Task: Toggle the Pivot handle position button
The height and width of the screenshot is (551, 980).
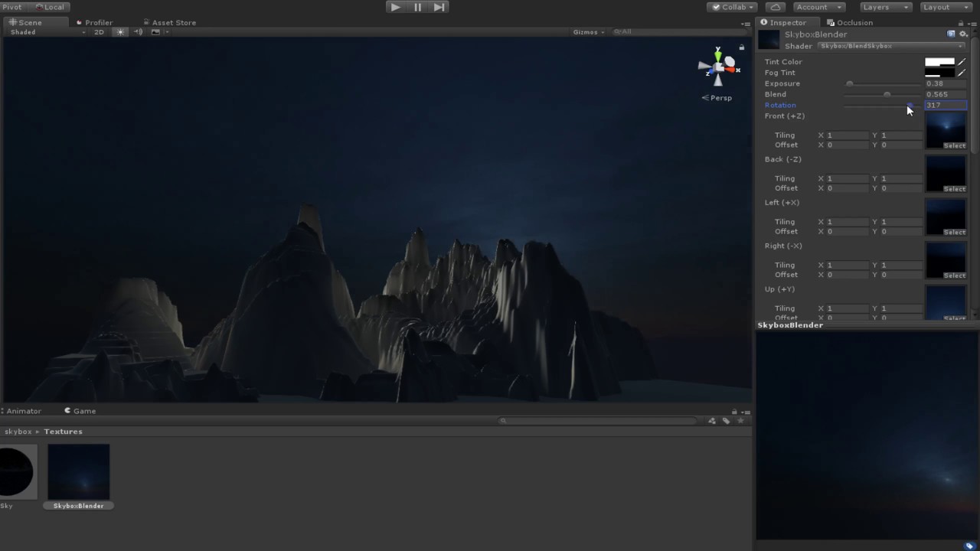Action: (x=12, y=7)
